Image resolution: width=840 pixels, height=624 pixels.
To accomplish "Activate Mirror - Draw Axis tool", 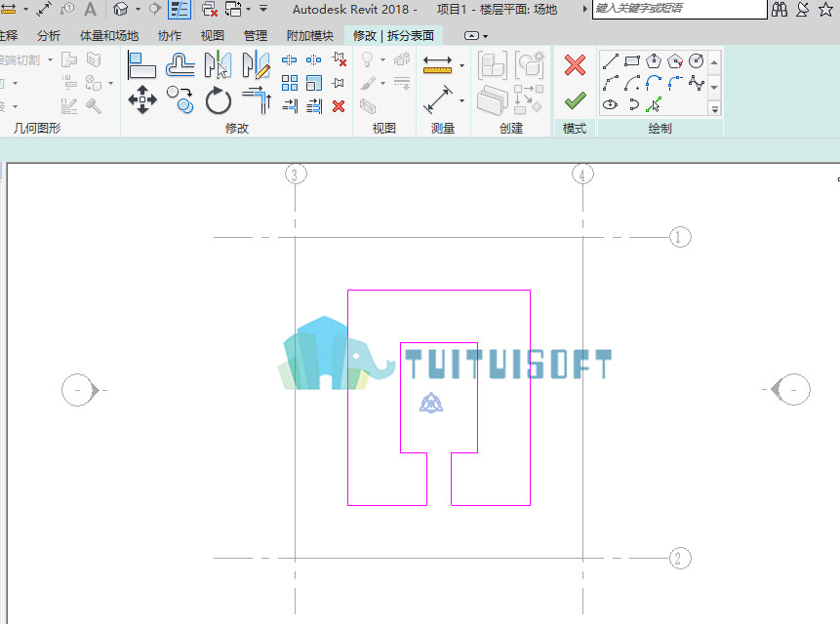I will (x=256, y=64).
